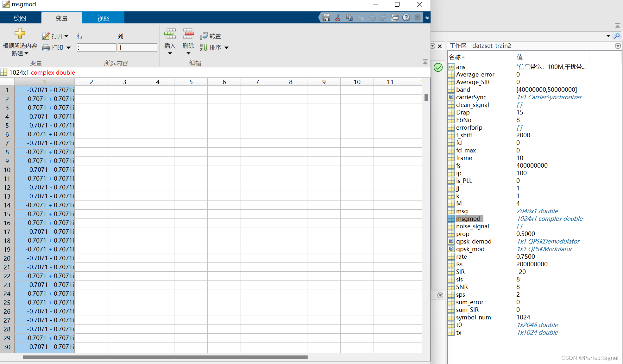This screenshot has height=364, width=623.
Task: Click the Undo arrow icon
Action: [x=372, y=18]
